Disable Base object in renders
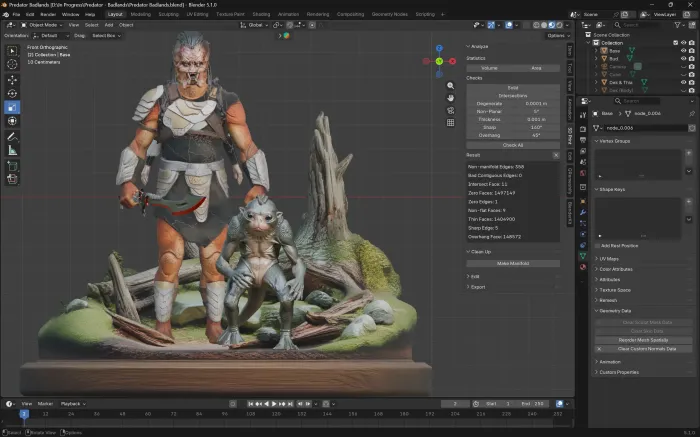Image resolution: width=700 pixels, height=437 pixels. 692,51
